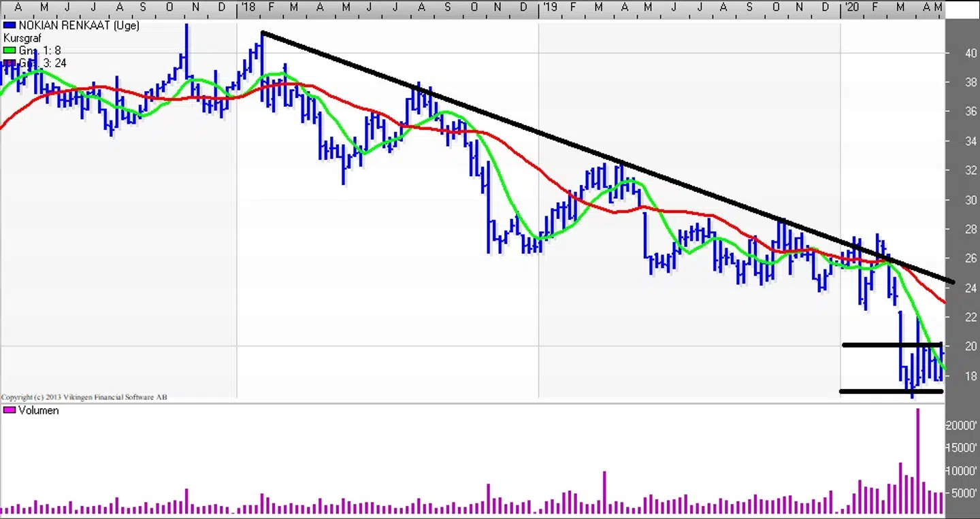This screenshot has width=980, height=519.
Task: Select the NOKIAN RENKAAT (Uge) chart title
Action: tap(78, 26)
